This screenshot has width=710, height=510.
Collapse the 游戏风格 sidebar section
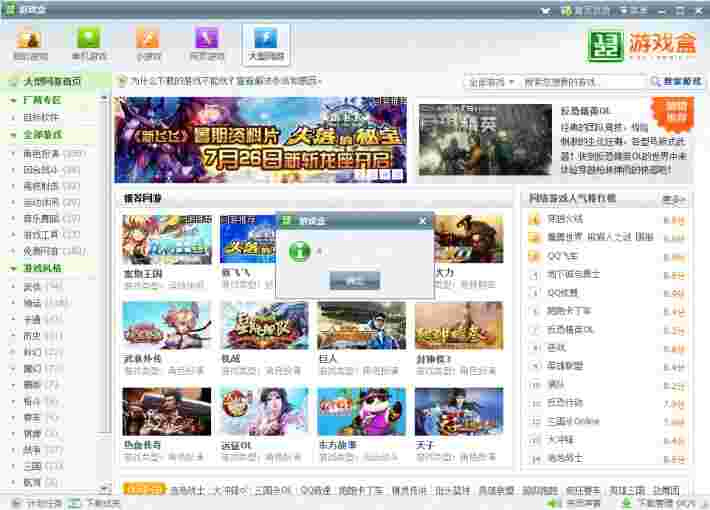pyautogui.click(x=13, y=268)
